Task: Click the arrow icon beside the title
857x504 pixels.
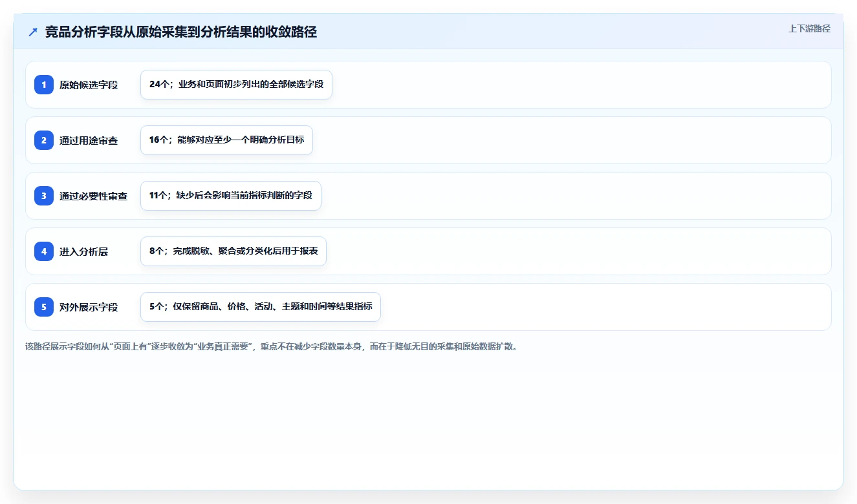Action: [x=33, y=32]
